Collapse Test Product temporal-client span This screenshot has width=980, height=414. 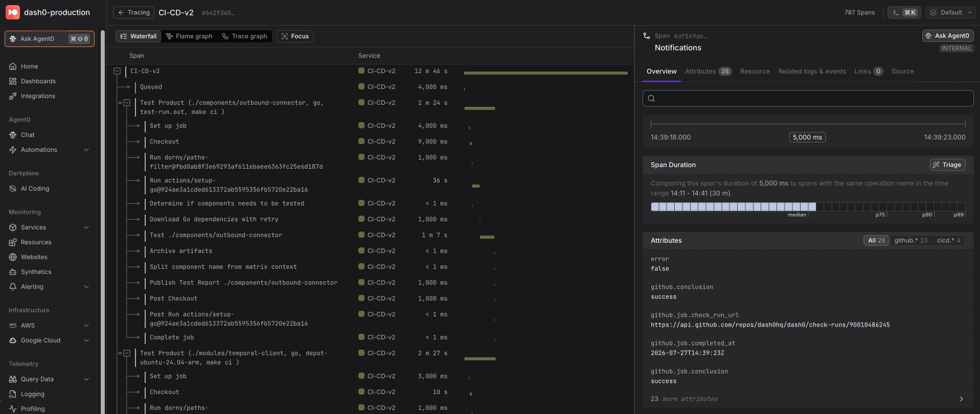pyautogui.click(x=127, y=353)
